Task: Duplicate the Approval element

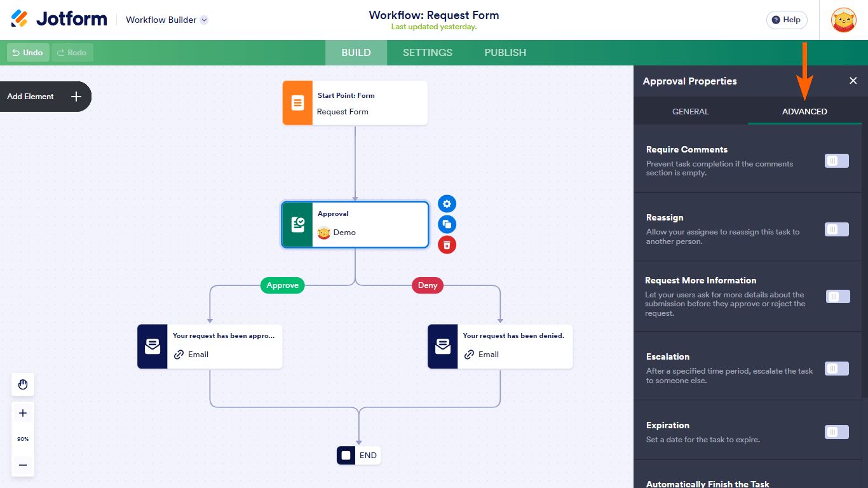Action: tap(447, 224)
